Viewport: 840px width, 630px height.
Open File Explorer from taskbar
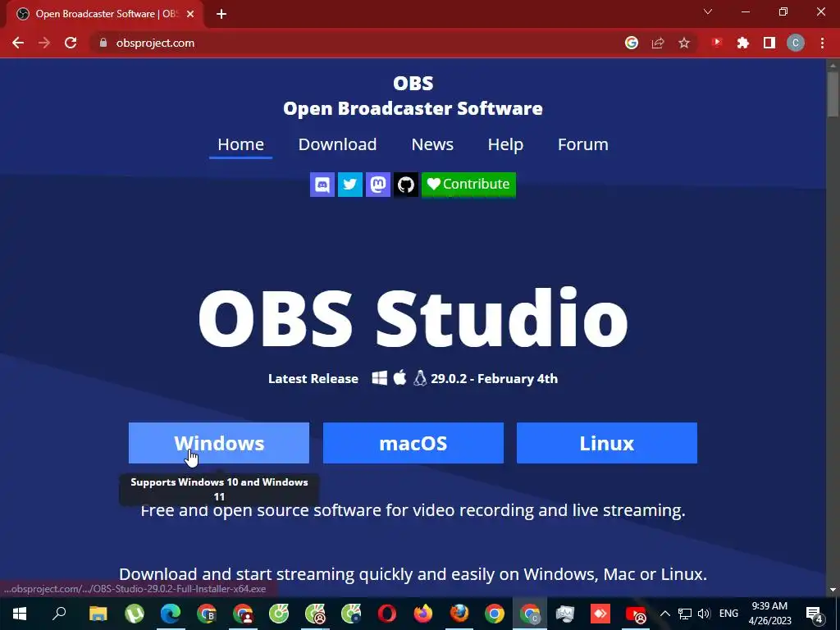(98, 614)
